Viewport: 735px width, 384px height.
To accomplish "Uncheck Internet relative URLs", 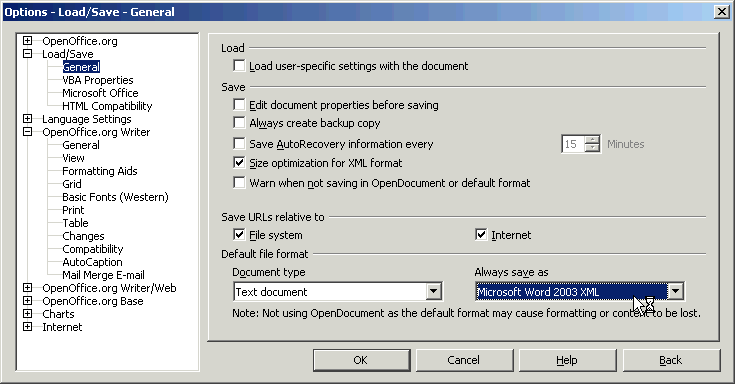I will [x=481, y=234].
